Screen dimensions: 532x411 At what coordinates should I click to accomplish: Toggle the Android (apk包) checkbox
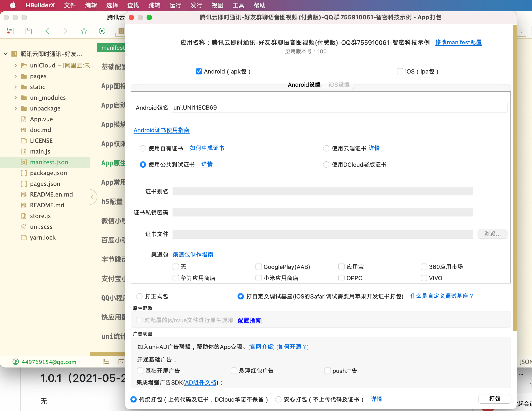pyautogui.click(x=199, y=71)
